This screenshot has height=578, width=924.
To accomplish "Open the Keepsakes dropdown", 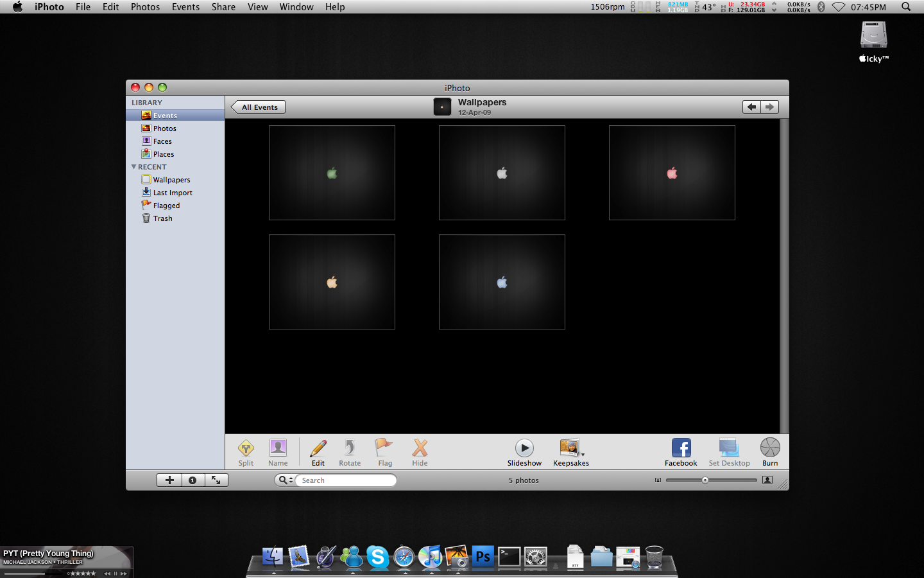I will (x=570, y=452).
